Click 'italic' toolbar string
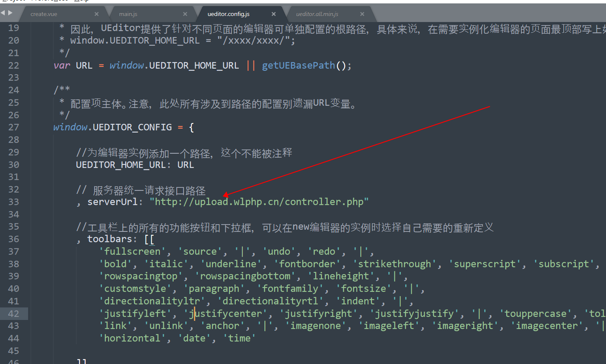Viewport: 606px width, 364px height. [166, 264]
